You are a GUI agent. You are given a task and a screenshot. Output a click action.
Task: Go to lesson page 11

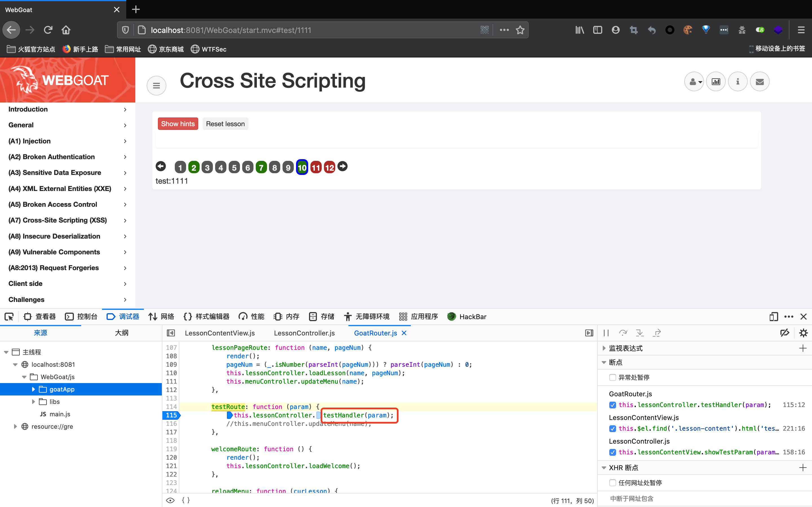click(316, 167)
